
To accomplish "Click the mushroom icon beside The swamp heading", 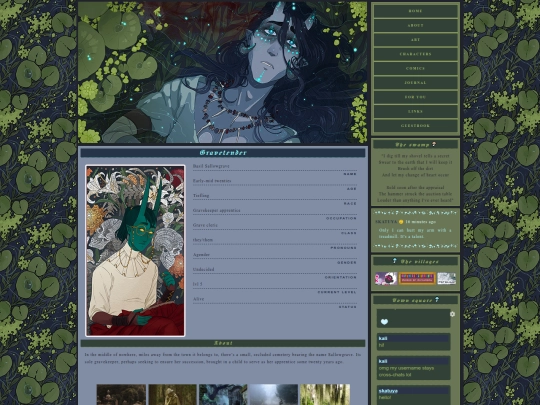I will point(434,144).
